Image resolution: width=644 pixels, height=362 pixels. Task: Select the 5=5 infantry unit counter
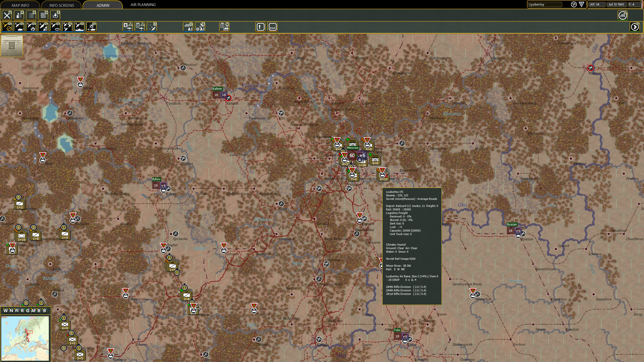80,355
